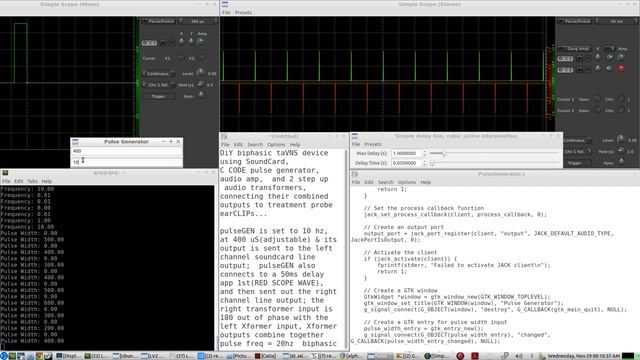Click the Level knob in the stereo scope
The width and height of the screenshot is (640, 360).
[621, 139]
